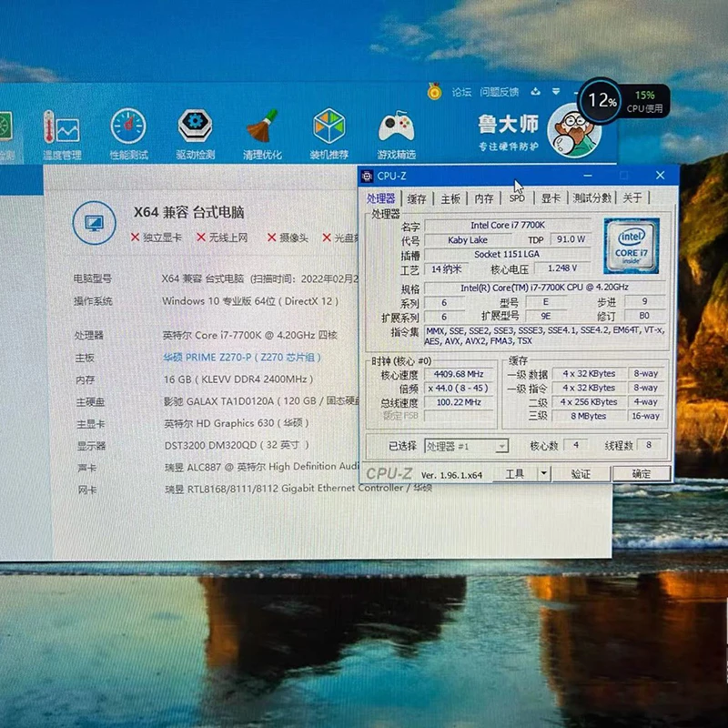The image size is (728, 728).
Task: Click the Kaby Lake code name field
Action: tap(468, 240)
